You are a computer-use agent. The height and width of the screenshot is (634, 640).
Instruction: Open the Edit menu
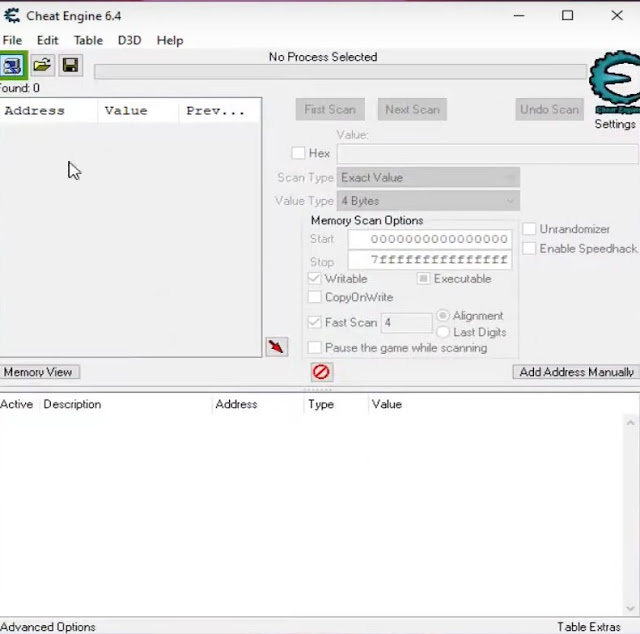(47, 40)
